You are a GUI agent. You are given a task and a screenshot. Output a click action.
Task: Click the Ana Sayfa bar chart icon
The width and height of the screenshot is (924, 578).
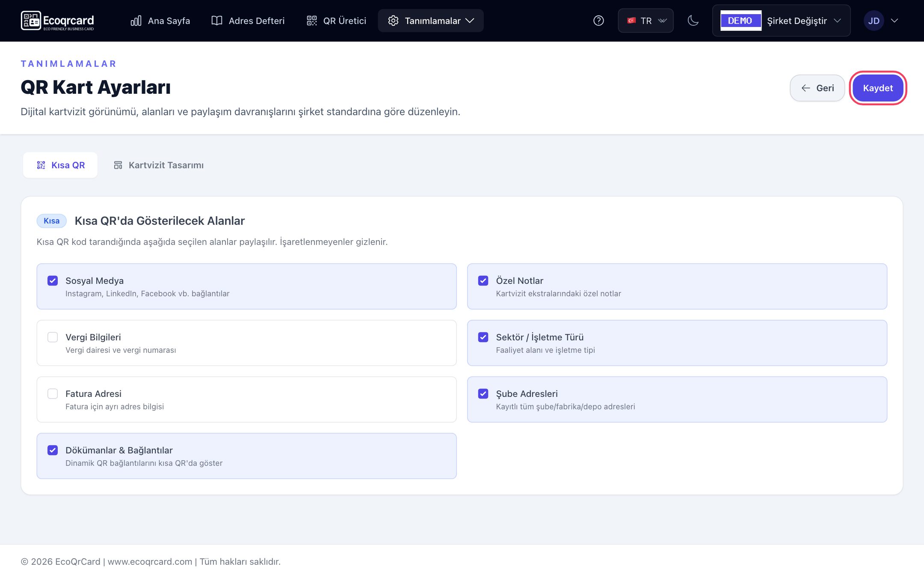[136, 21]
